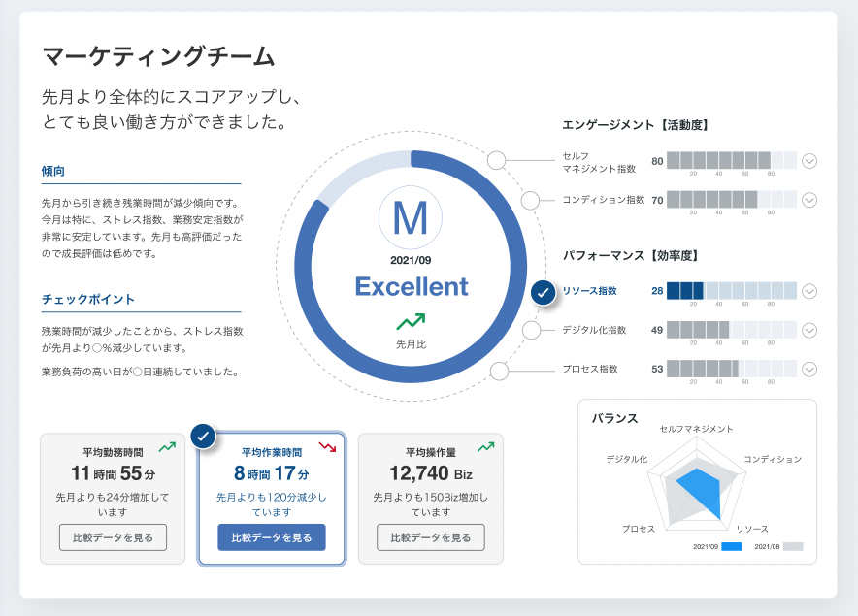Select the プロセス指数 radio circle
Viewport: 858px width, 616px height.
[499, 370]
